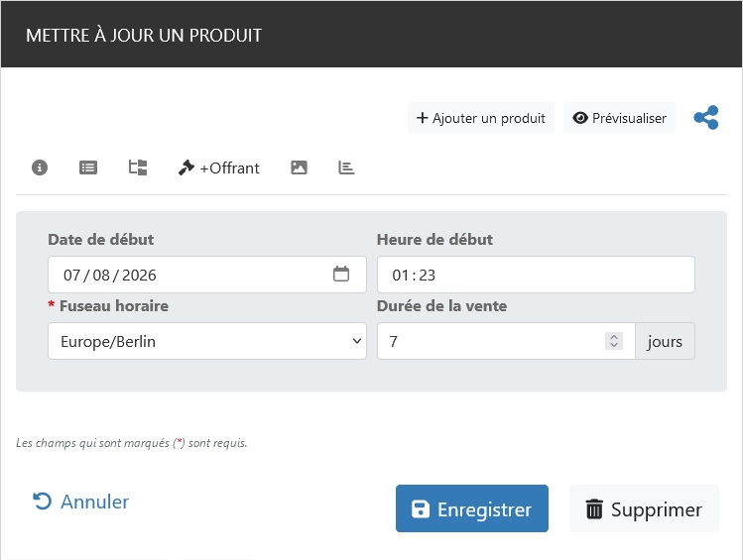
Task: Open the statistics chart tab icon
Action: [x=346, y=168]
